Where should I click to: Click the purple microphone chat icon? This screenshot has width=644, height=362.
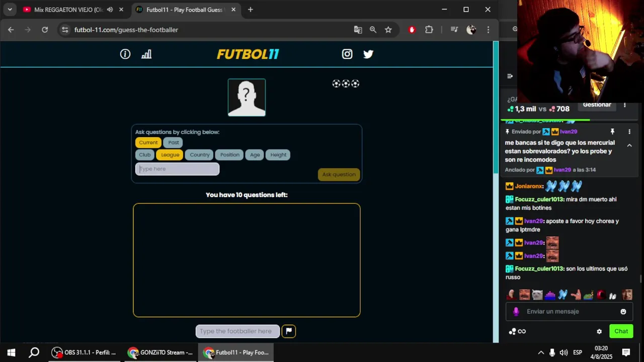[x=516, y=312]
